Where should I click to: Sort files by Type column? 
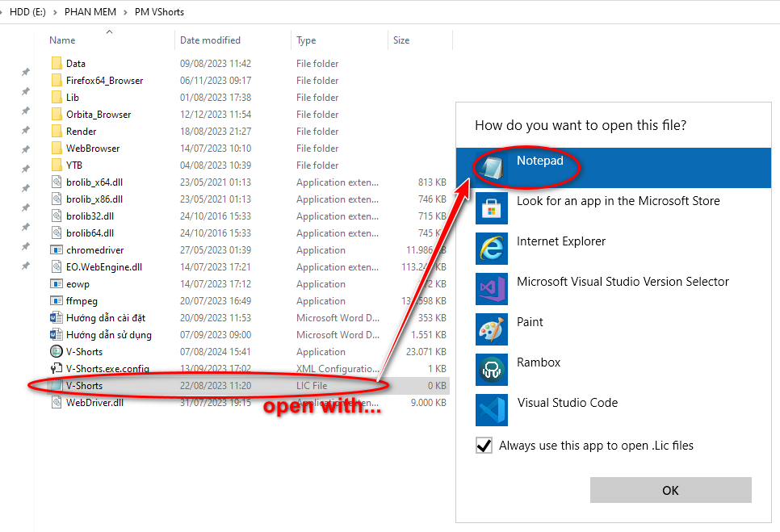pyautogui.click(x=306, y=40)
